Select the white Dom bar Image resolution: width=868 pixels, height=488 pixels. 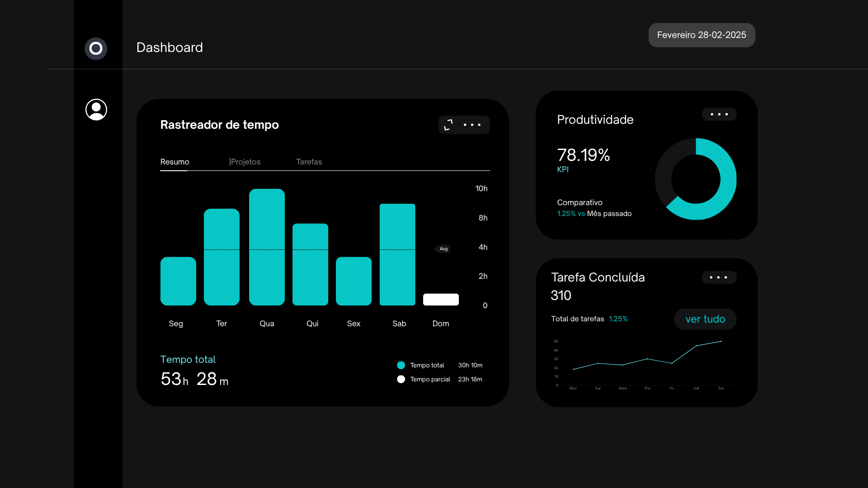(441, 300)
